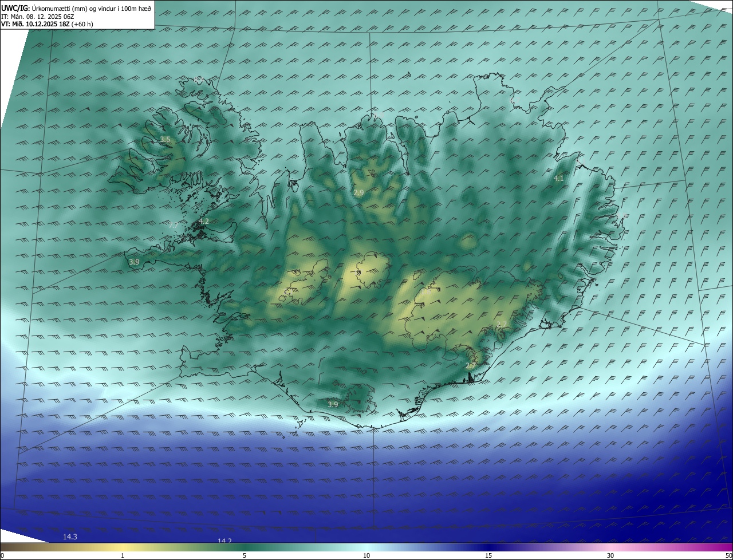Click the faint 7.7 value label
This screenshot has height=560, width=733.
[x=173, y=226]
